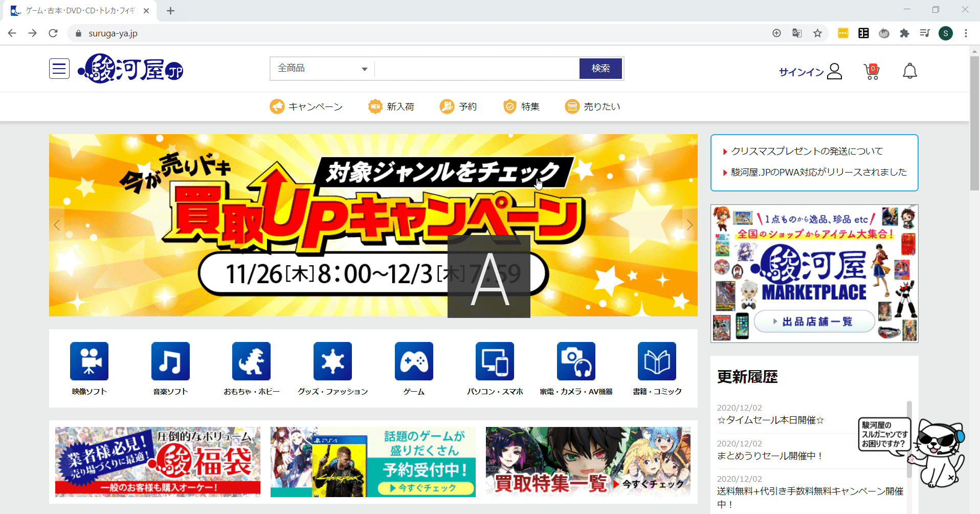Screen dimensions: 980x514
Task: Expand the 全商品 search category dropdown
Action: 322,69
